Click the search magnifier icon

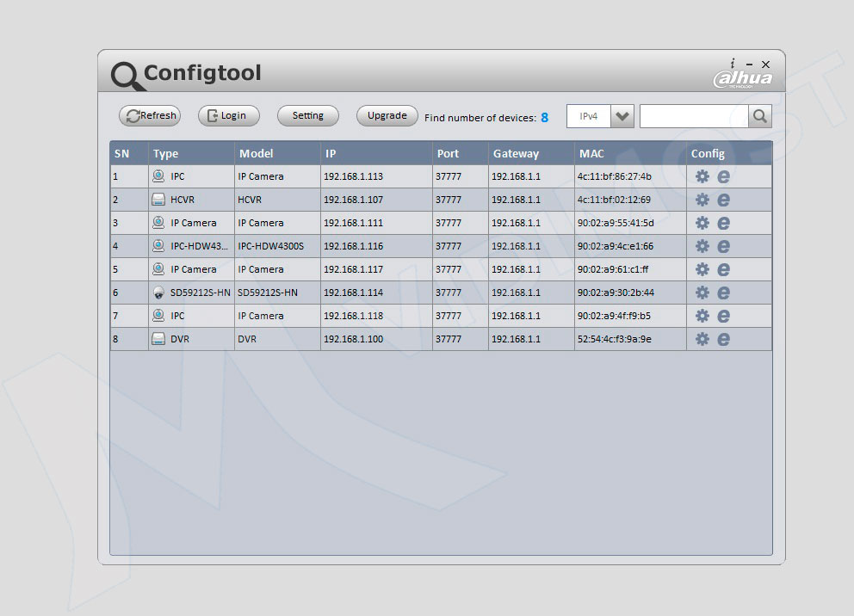click(x=758, y=116)
